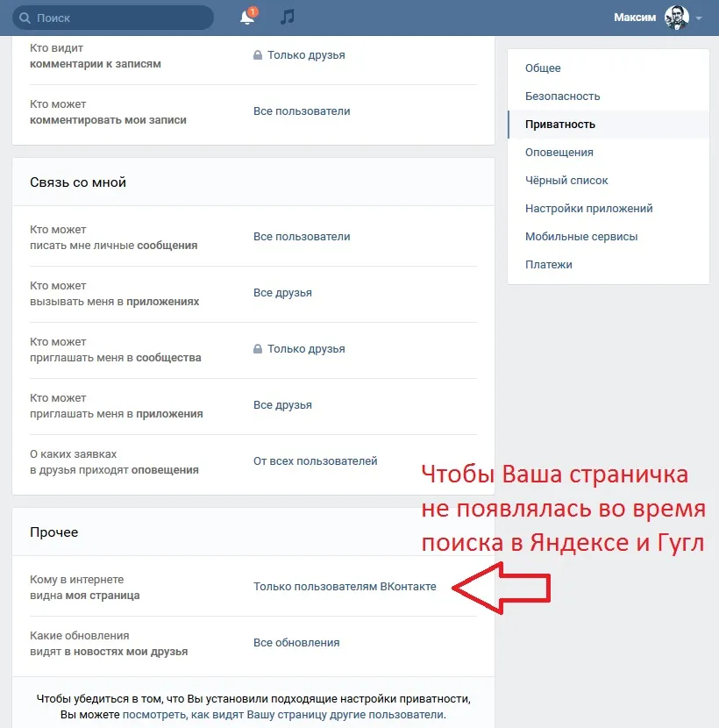This screenshot has height=728, width=719.
Task: Change page visibility Только пользователям ВКонтакте
Action: pos(345,587)
